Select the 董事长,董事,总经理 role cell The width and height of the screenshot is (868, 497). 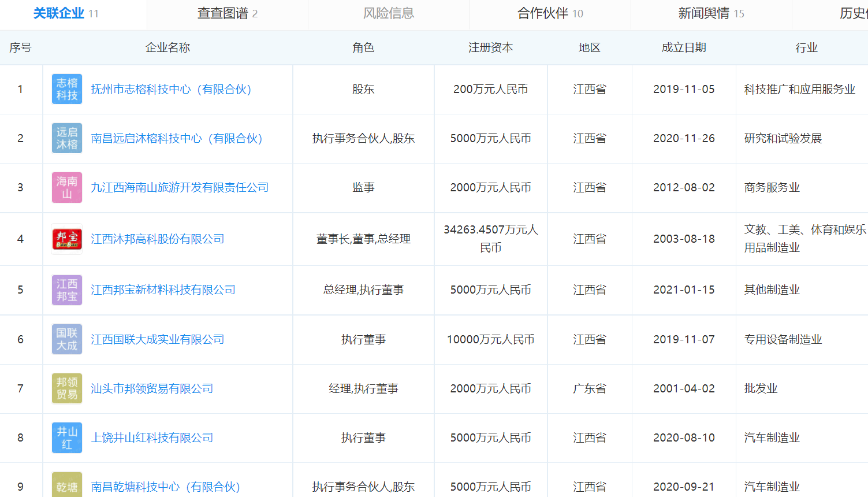coord(363,239)
